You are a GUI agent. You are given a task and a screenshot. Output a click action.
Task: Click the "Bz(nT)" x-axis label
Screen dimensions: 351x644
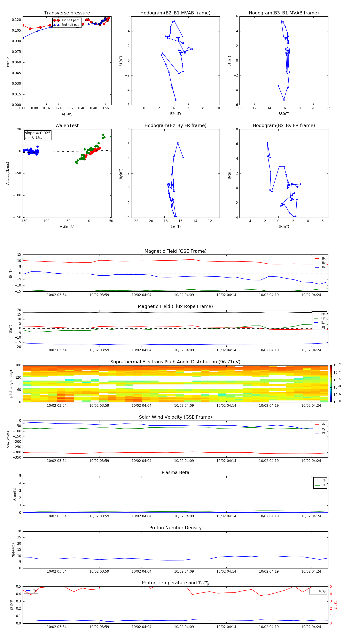point(175,227)
